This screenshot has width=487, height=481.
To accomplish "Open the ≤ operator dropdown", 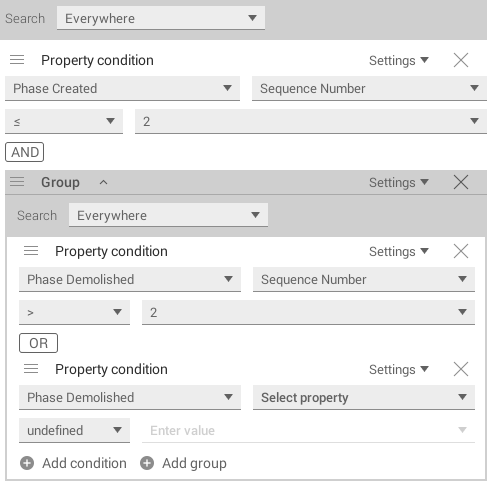I will pyautogui.click(x=64, y=121).
